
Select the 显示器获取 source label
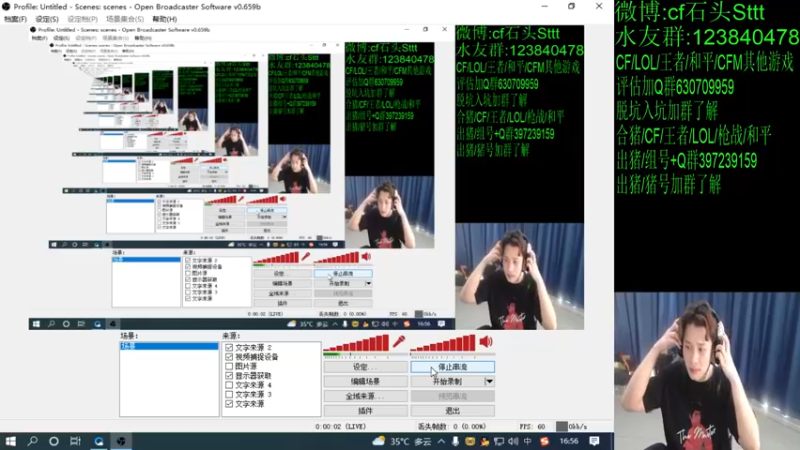pyautogui.click(x=253, y=376)
